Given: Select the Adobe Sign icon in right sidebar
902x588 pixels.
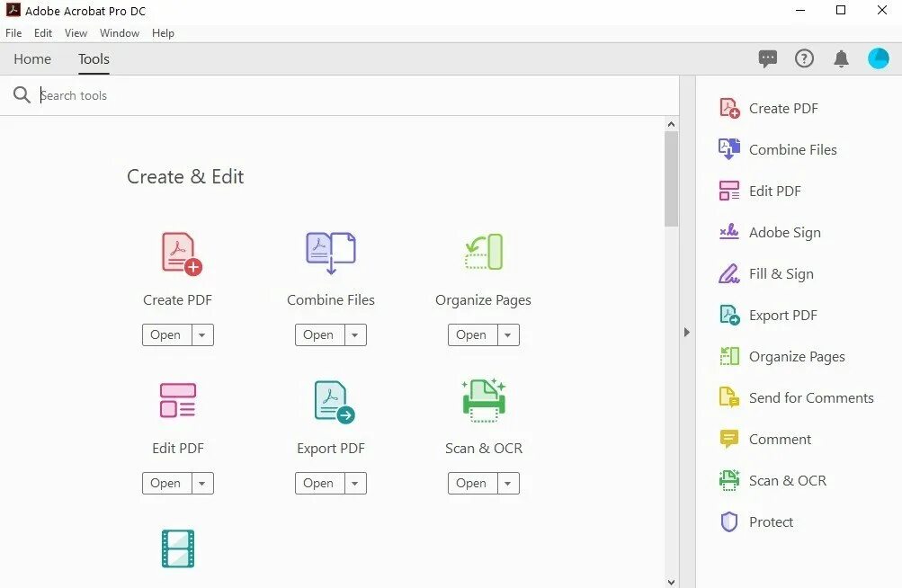Looking at the screenshot, I should 729,231.
